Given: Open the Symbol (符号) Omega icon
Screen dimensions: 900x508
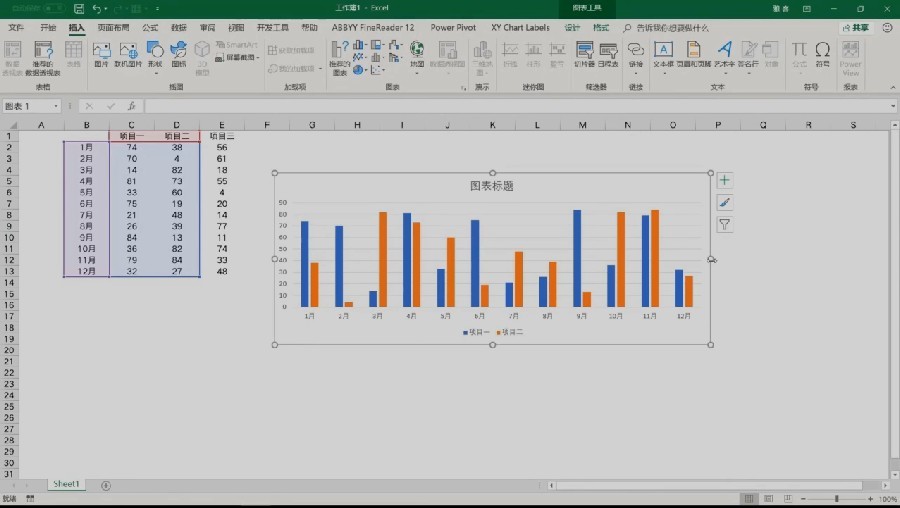Looking at the screenshot, I should coord(823,55).
